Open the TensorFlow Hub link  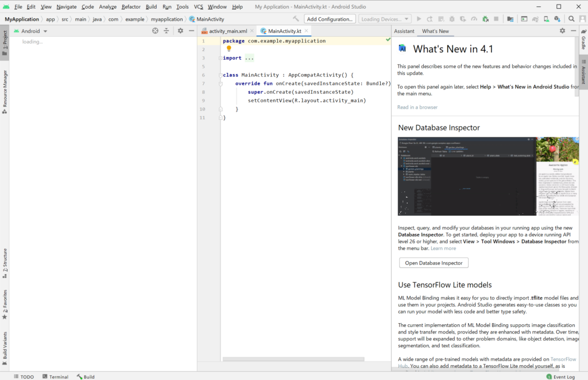pos(563,359)
